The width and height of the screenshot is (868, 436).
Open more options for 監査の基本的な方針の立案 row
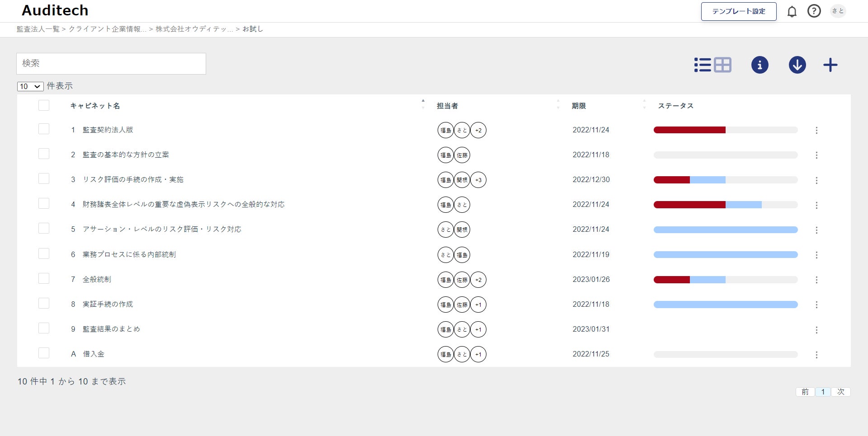[816, 155]
